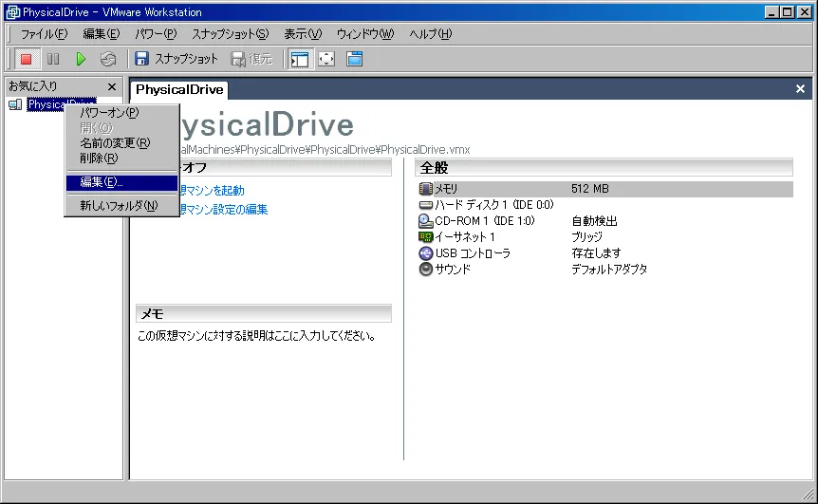
Task: Click the memo description text field
Action: coord(256,336)
